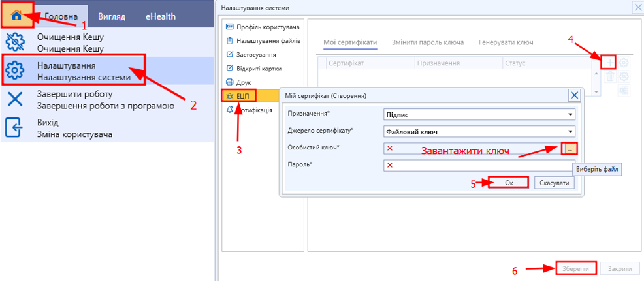Click the Пароль password field

pos(479,165)
